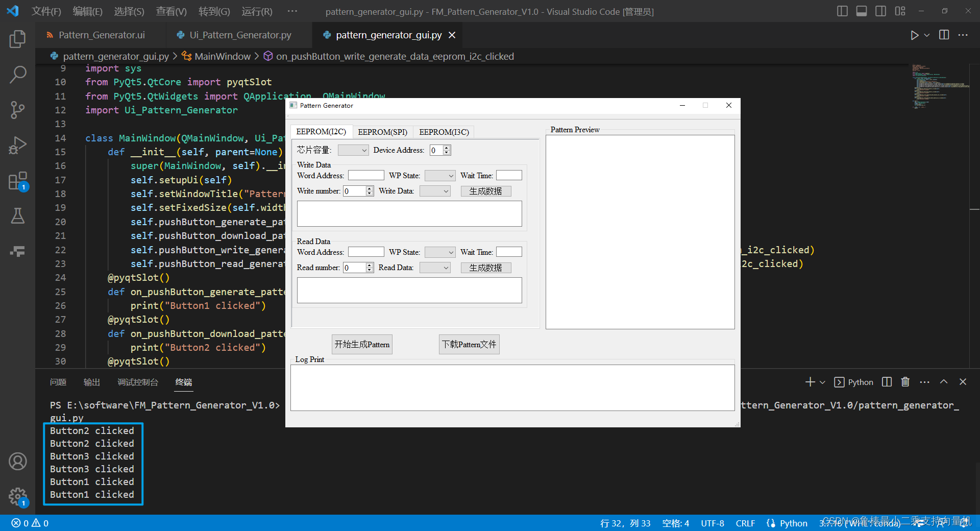The width and height of the screenshot is (980, 531).
Task: Kill the terminal using the trash icon
Action: (904, 381)
